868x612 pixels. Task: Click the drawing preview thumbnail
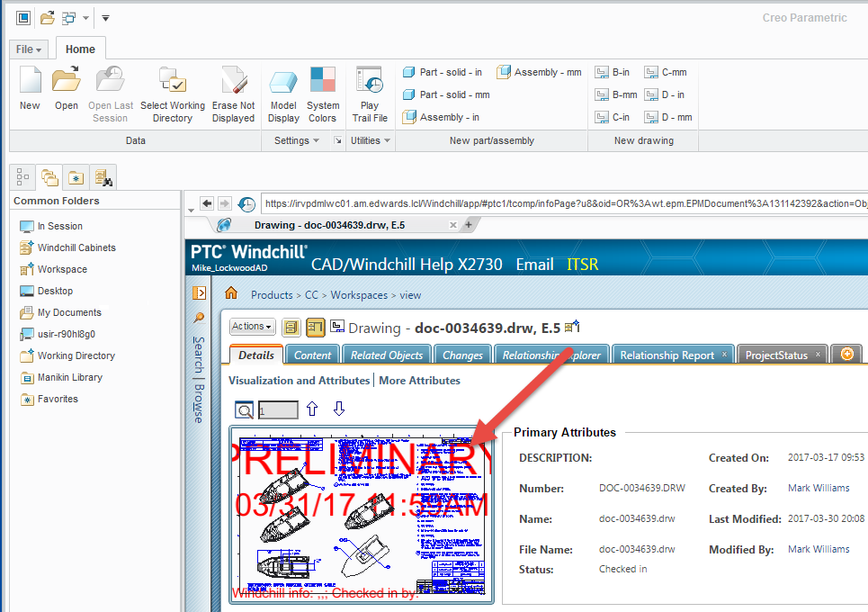point(362,515)
